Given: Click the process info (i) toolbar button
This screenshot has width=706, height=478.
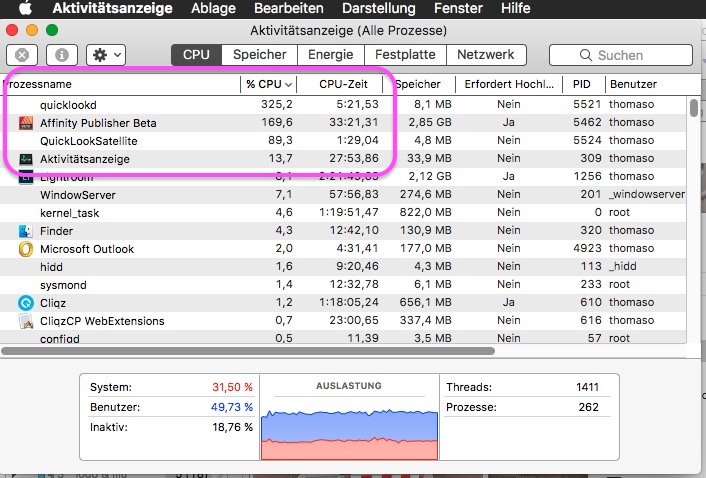Looking at the screenshot, I should click(x=62, y=55).
